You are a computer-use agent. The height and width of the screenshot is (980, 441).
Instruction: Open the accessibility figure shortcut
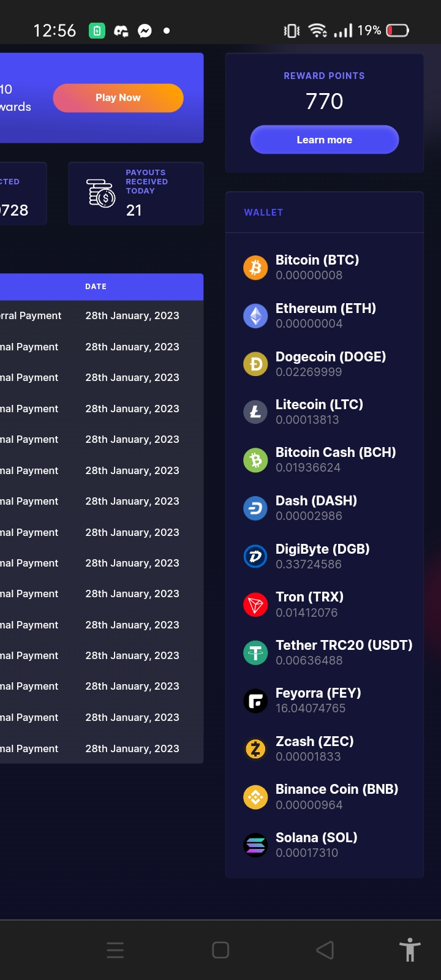tap(410, 950)
